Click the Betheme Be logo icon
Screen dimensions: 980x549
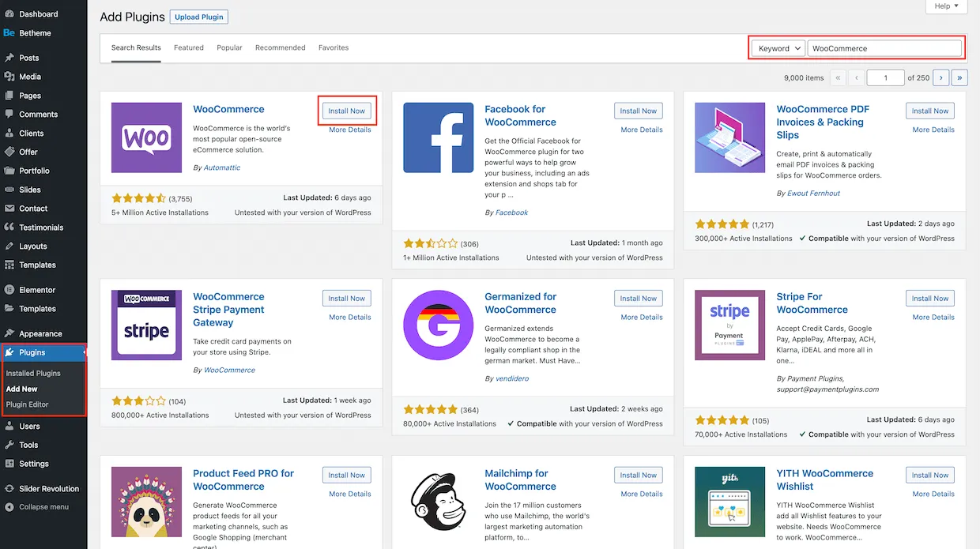(9, 33)
